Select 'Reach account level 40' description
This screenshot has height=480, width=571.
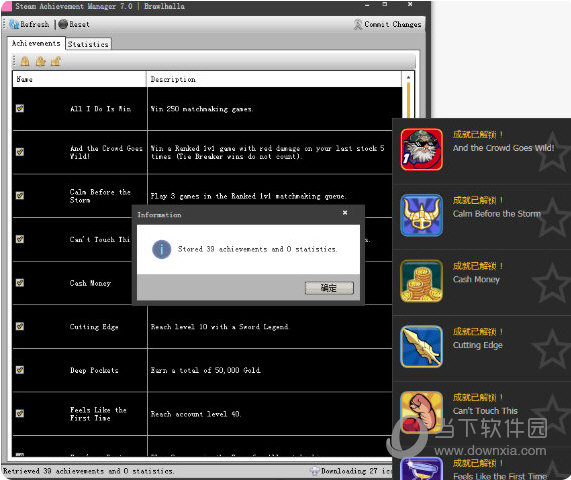point(196,414)
